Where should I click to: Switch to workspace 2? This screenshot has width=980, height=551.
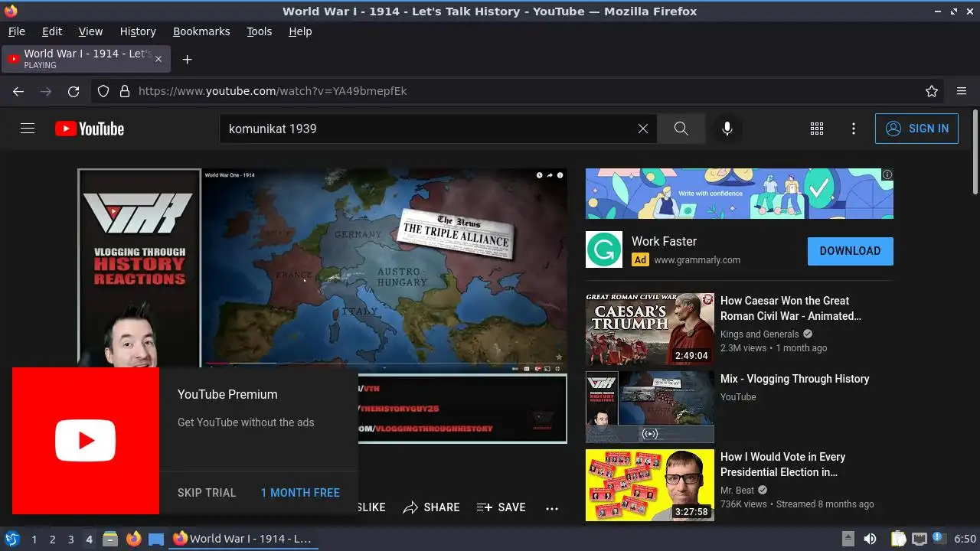[x=52, y=540]
